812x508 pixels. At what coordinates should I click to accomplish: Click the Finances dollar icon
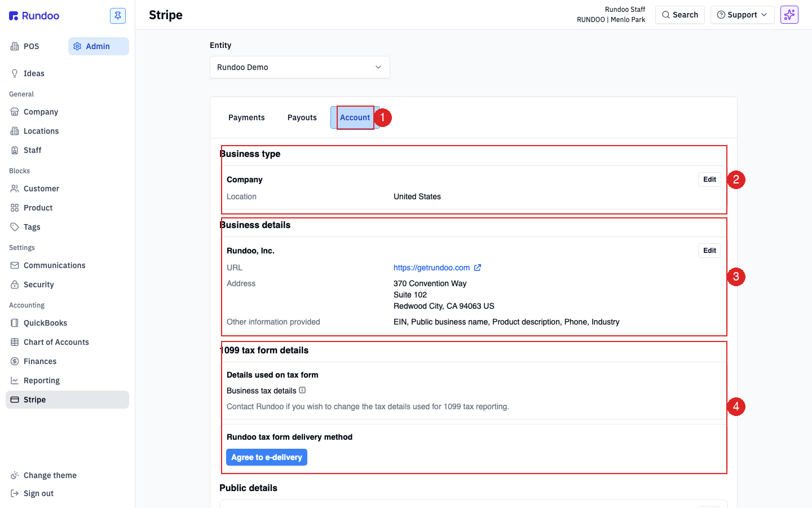point(15,361)
